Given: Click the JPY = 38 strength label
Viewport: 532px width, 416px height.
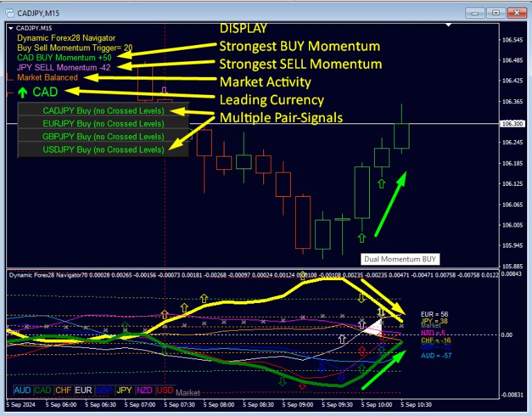Looking at the screenshot, I should 434,321.
